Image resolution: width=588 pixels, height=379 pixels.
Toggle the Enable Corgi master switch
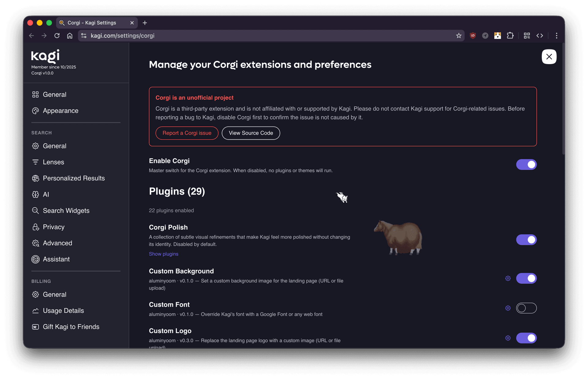pyautogui.click(x=526, y=165)
